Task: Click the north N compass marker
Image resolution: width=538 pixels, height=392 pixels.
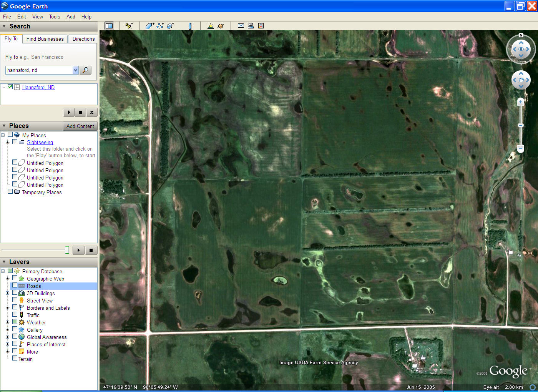Action: click(x=521, y=35)
